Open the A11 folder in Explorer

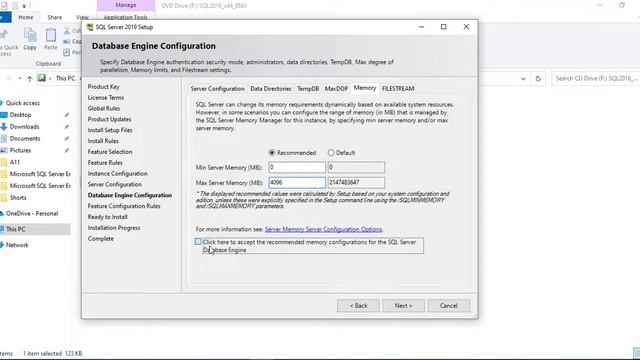point(15,162)
